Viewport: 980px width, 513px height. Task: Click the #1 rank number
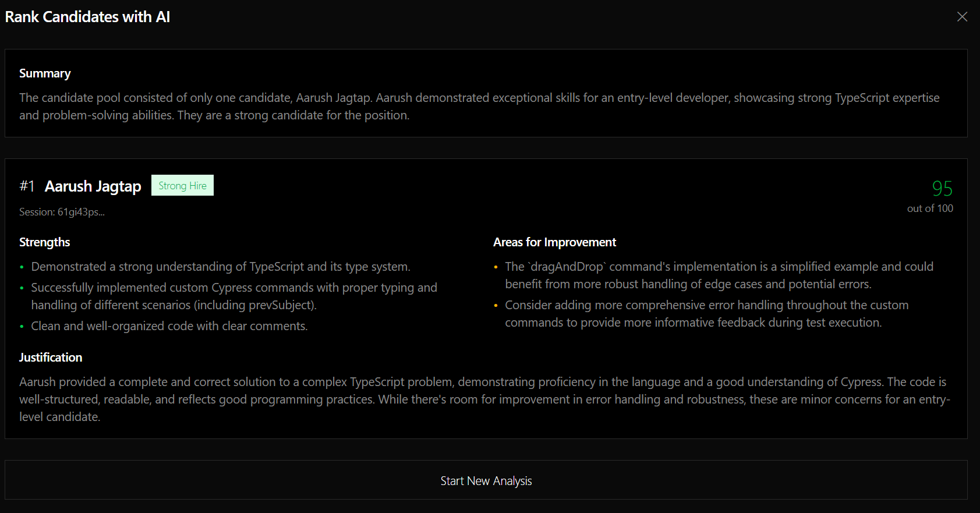pos(27,186)
